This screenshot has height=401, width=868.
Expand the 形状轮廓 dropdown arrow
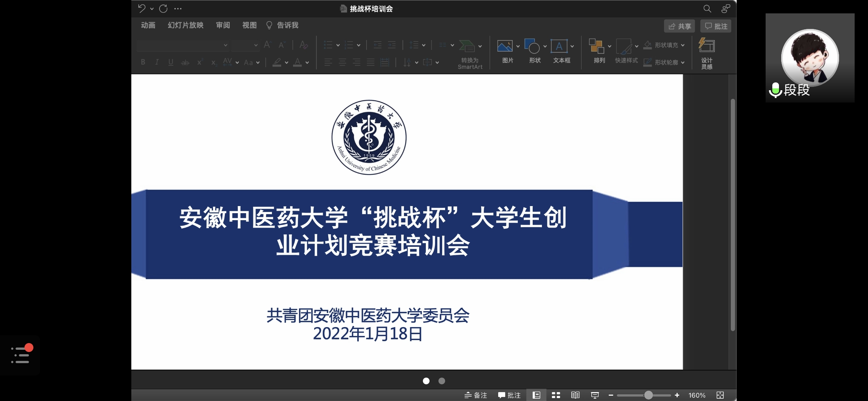point(683,63)
